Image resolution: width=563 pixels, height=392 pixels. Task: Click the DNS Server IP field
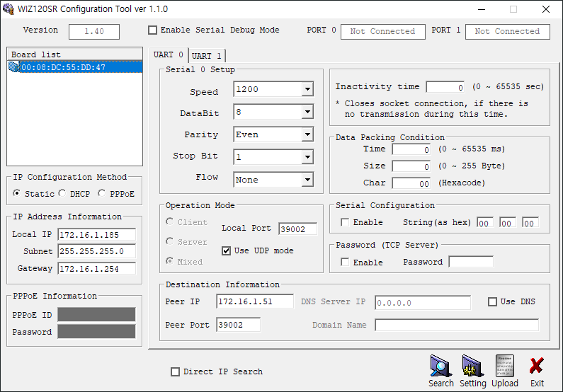coord(423,303)
